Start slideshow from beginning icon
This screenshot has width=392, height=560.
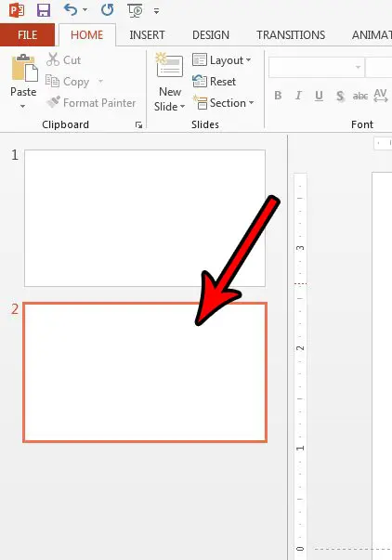tap(135, 10)
